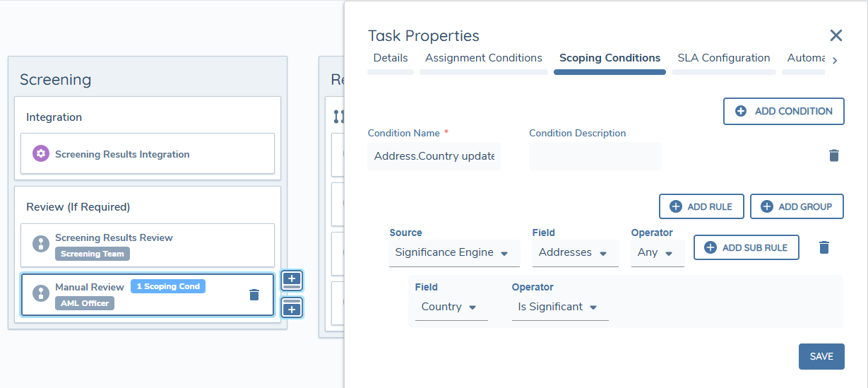The image size is (868, 388).
Task: Open the Addresses field dropdown
Action: coord(575,252)
